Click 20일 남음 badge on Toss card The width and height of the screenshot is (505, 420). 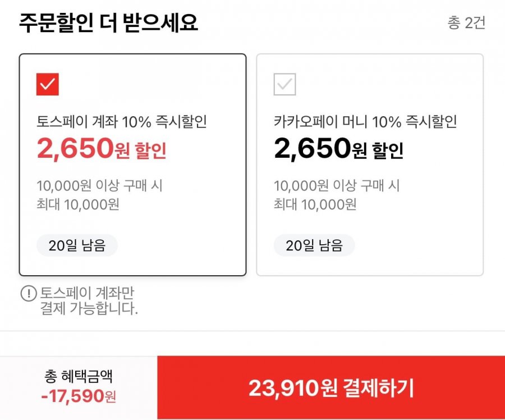(77, 245)
